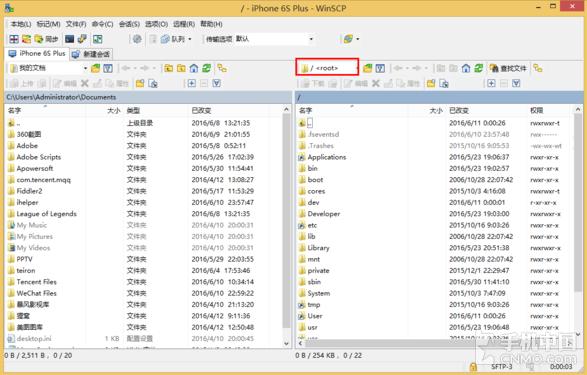Click remote select files plus icon
587x375 pixels.
click(491, 83)
